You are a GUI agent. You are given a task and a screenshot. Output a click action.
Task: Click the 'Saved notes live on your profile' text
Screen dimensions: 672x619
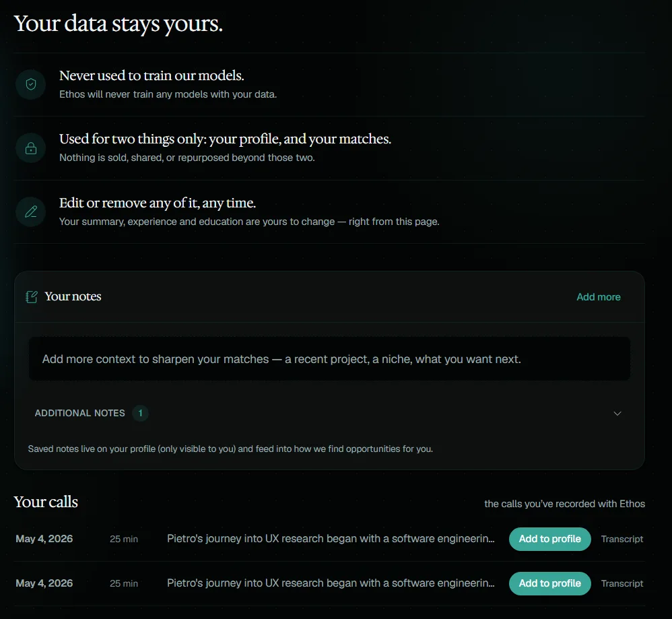230,449
